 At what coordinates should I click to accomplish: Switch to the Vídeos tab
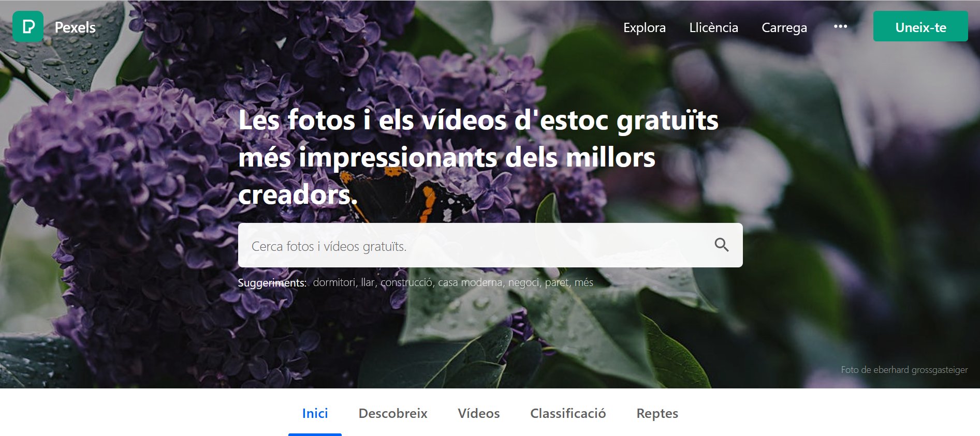coord(478,413)
